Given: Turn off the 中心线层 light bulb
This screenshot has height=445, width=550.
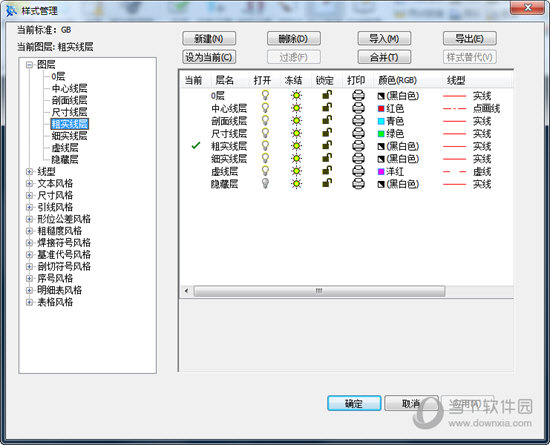Looking at the screenshot, I should 266,108.
